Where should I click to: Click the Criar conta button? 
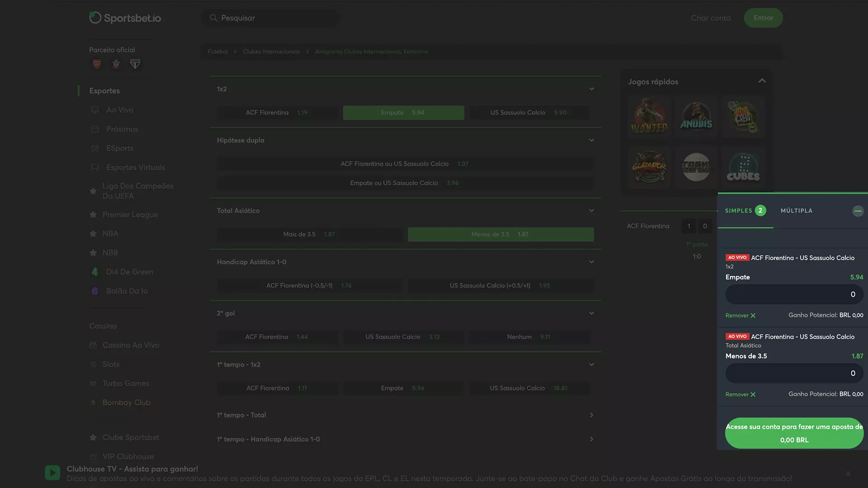click(x=711, y=18)
